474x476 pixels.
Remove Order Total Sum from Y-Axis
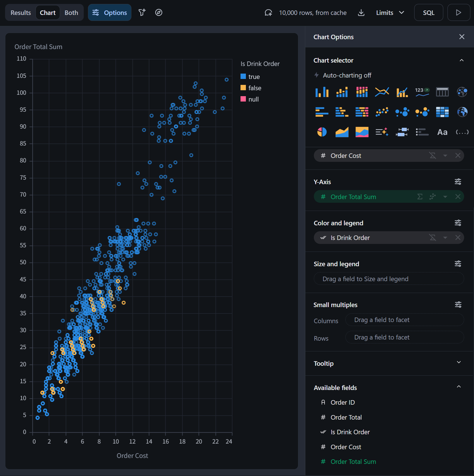(458, 197)
